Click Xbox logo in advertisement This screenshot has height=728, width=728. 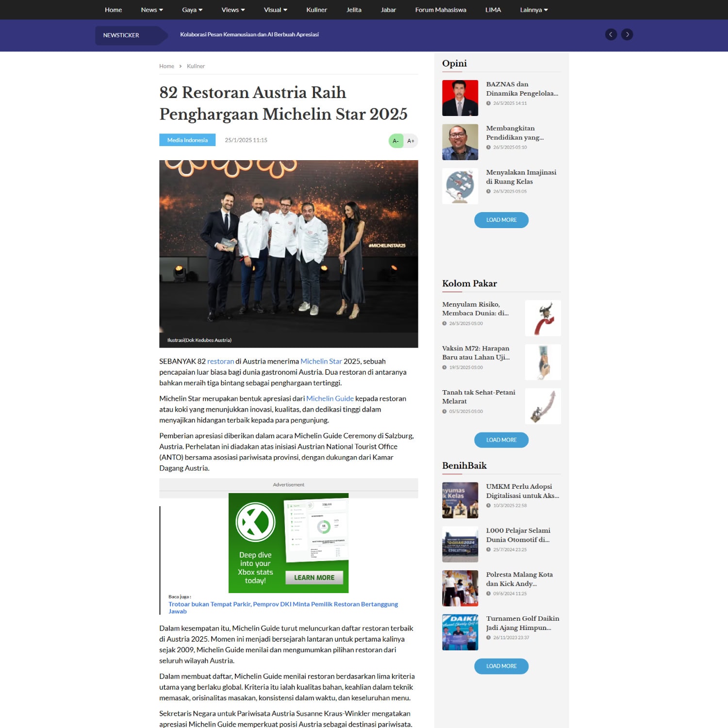(255, 522)
